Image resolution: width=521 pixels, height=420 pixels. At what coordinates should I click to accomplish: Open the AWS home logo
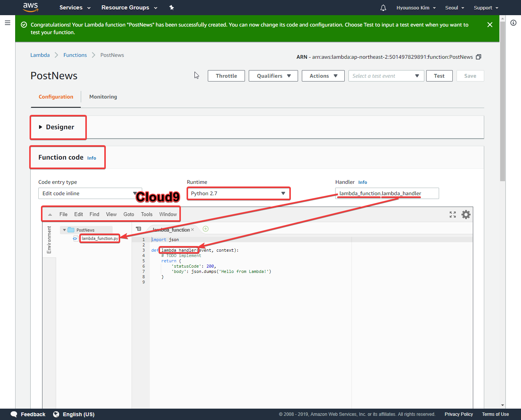(x=30, y=7)
